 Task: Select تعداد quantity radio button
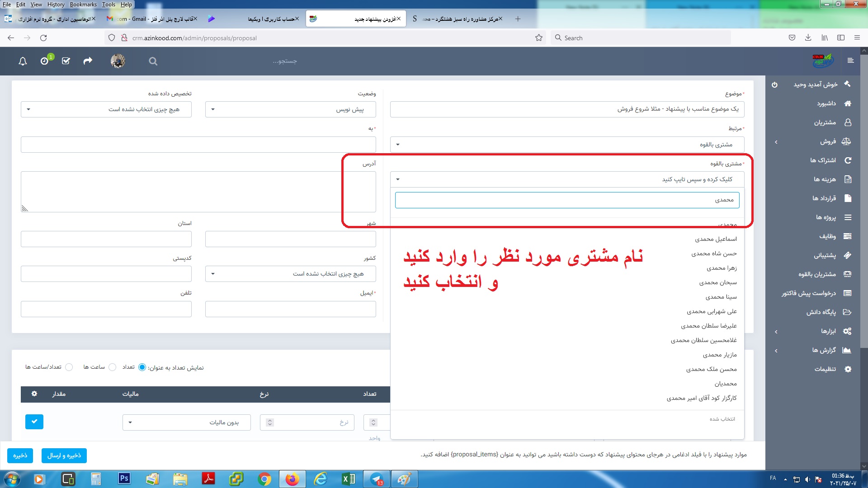142,367
